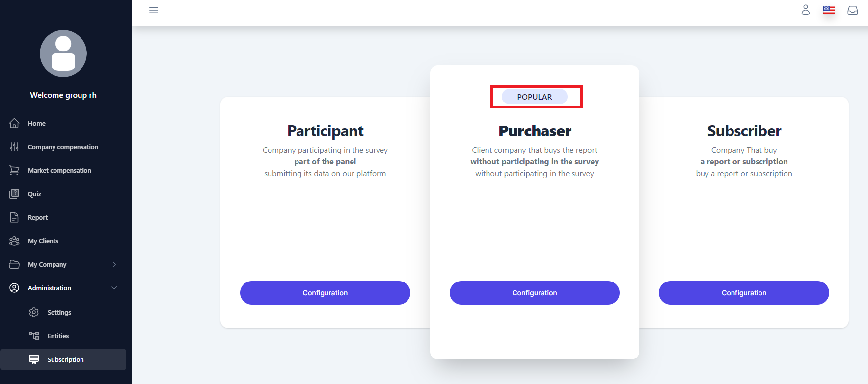Select the Subscription menu item
Screen dimensions: 868x384
coord(65,359)
